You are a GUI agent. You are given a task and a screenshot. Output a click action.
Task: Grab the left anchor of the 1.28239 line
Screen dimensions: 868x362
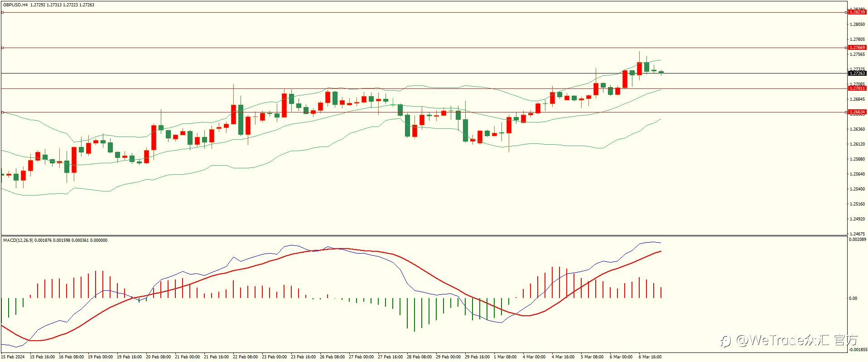(2, 12)
